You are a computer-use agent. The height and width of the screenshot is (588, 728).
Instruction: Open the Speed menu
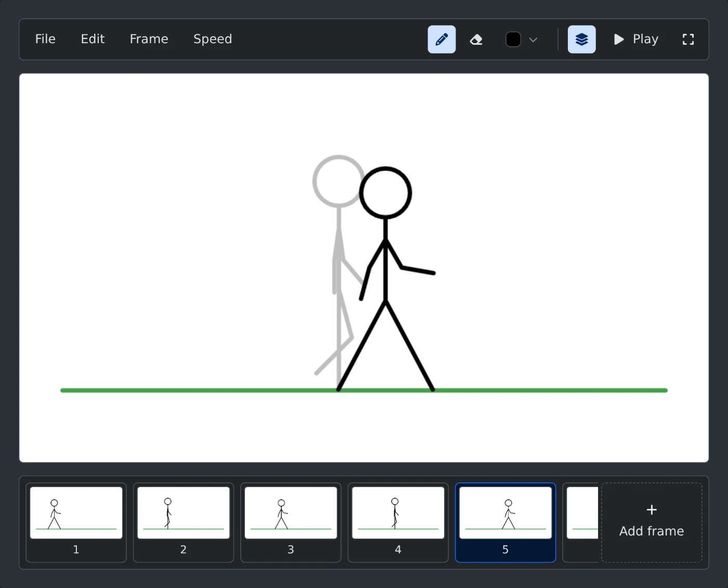(x=213, y=39)
